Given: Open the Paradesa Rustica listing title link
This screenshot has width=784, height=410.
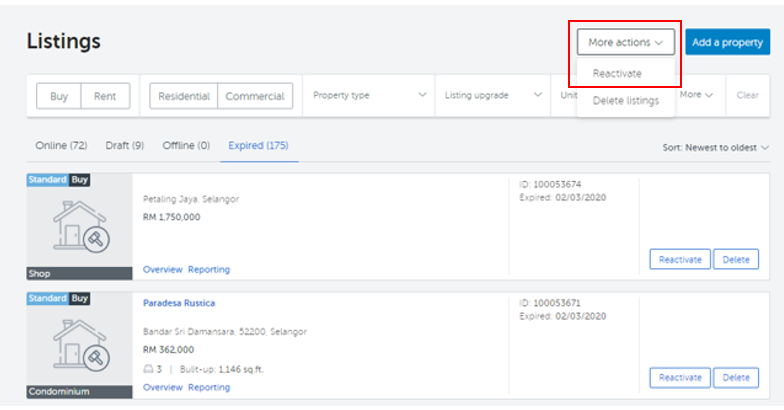Looking at the screenshot, I should coord(179,303).
